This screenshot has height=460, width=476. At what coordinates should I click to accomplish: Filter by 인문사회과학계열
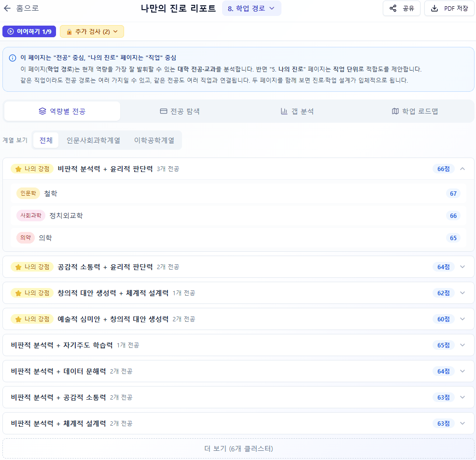(93, 141)
